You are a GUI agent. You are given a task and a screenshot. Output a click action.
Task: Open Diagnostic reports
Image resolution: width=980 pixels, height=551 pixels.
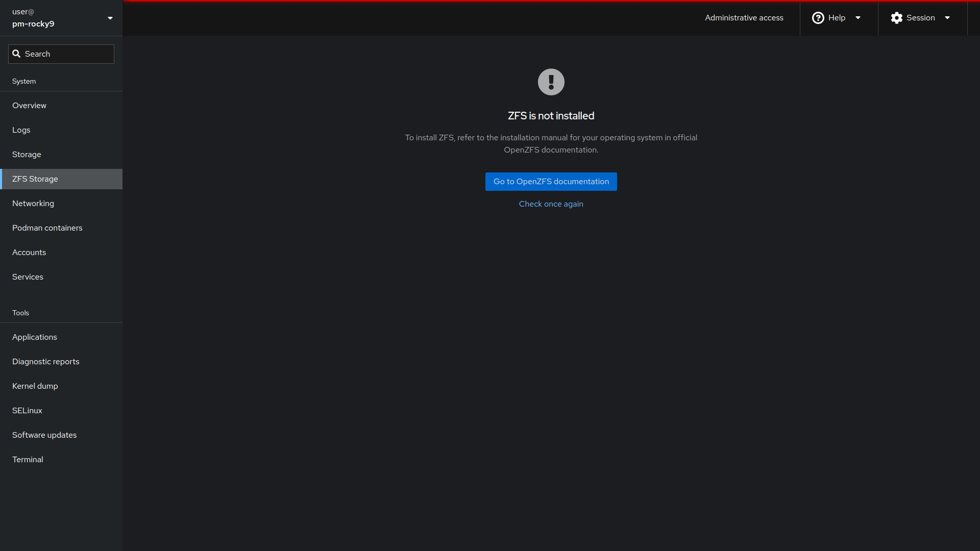[x=61, y=362]
